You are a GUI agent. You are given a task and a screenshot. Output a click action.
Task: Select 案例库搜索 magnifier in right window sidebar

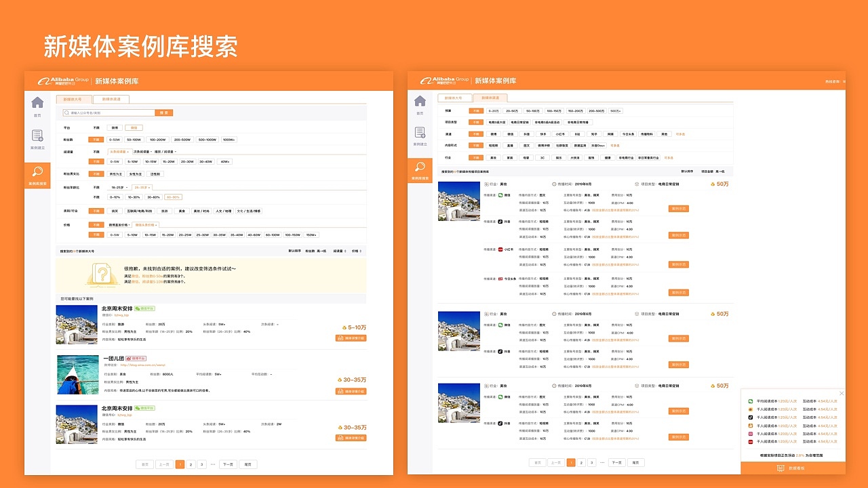point(420,167)
